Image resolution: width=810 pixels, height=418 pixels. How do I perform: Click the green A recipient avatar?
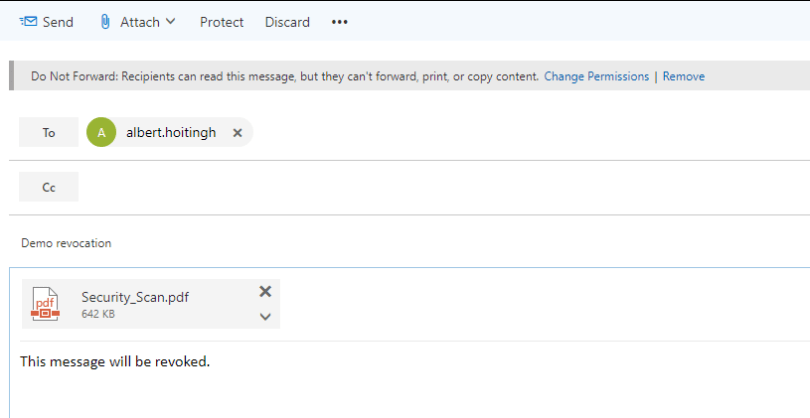click(101, 132)
